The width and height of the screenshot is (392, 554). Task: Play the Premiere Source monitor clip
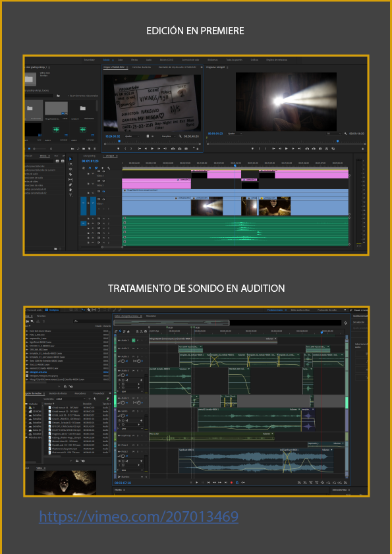(152, 149)
